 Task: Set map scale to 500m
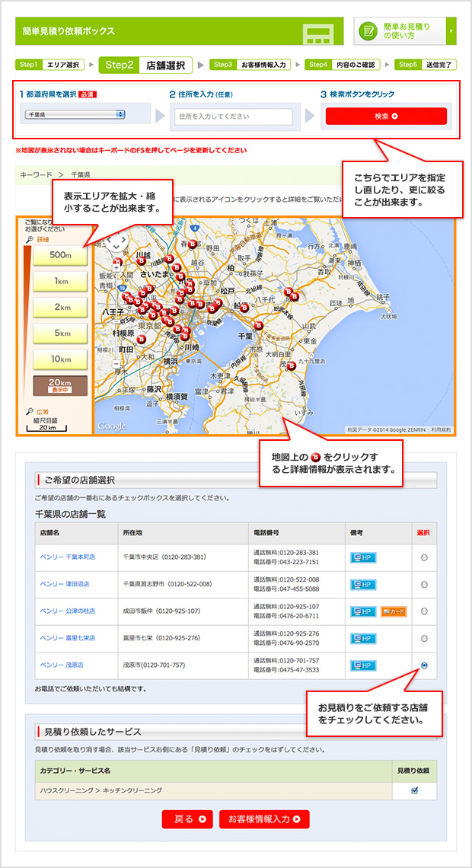(60, 255)
